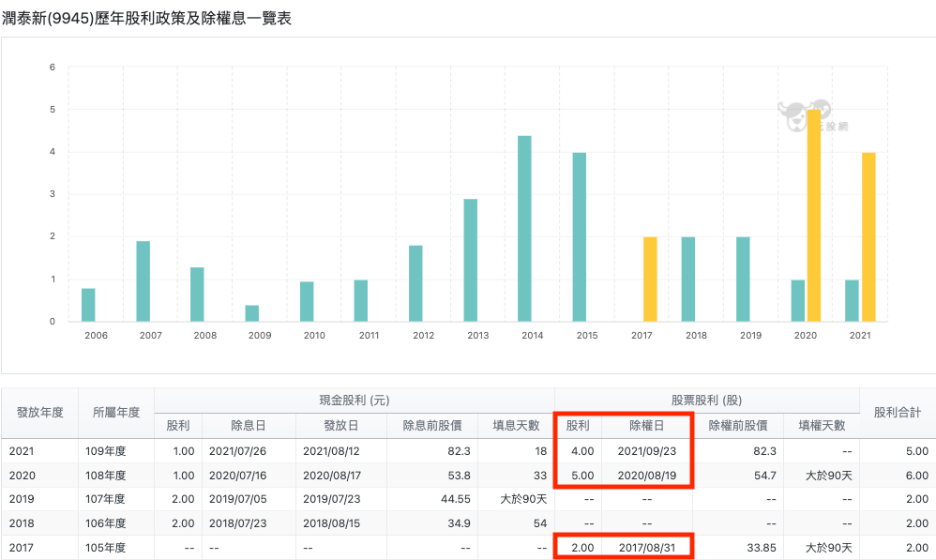Screen dimensions: 936x560
Task: Click the 2013 teal cash dividend bar
Action: [471, 260]
